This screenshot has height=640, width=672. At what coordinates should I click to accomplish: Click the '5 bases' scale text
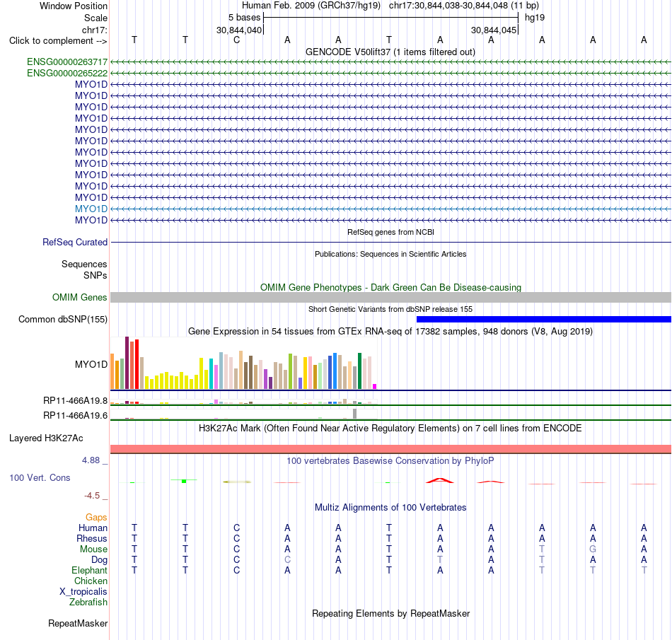point(244,18)
